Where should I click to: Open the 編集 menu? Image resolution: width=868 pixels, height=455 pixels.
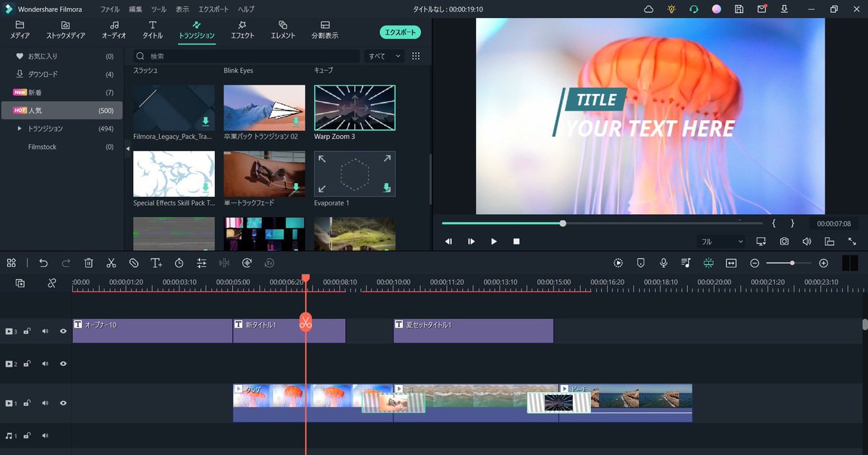point(135,9)
